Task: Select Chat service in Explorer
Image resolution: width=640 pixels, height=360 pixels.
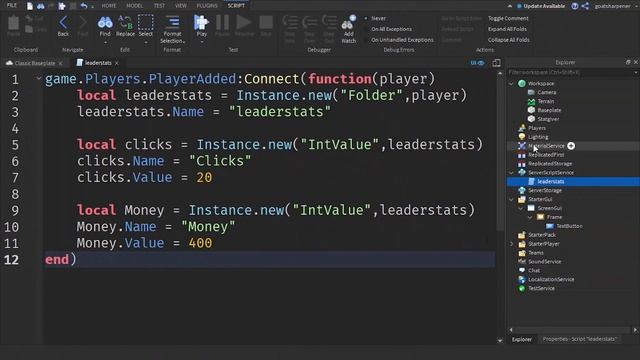Action: coord(534,270)
